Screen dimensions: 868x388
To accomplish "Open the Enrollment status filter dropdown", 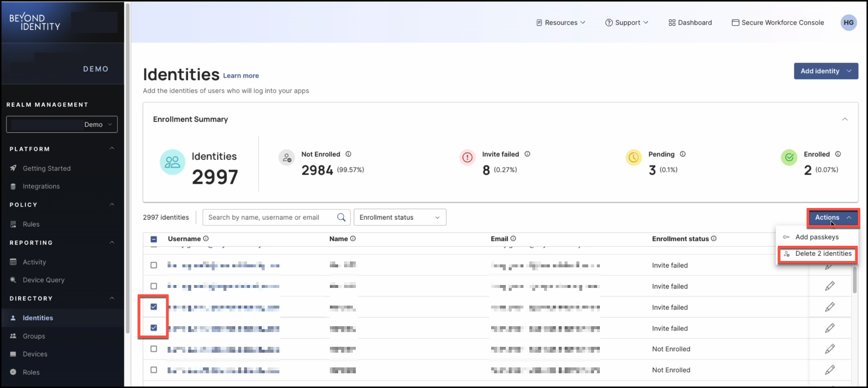I will tap(400, 217).
